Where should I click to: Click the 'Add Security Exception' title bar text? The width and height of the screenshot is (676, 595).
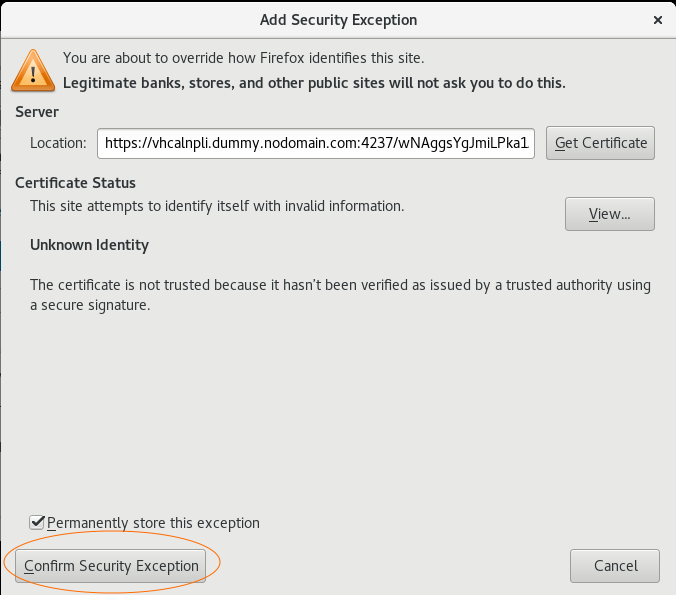click(x=338, y=20)
